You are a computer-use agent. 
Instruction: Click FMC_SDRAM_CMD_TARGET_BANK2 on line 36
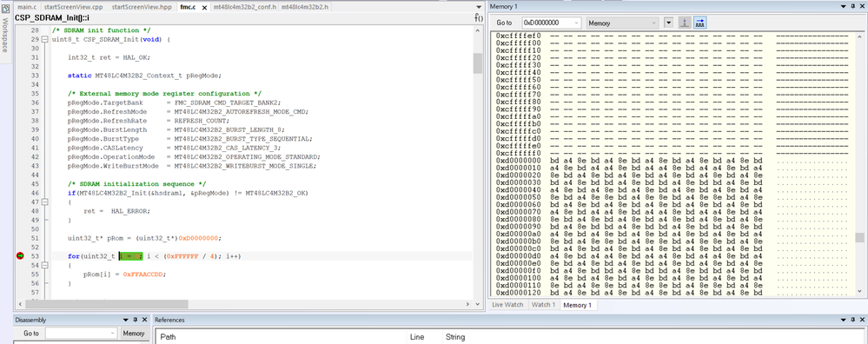[227, 103]
